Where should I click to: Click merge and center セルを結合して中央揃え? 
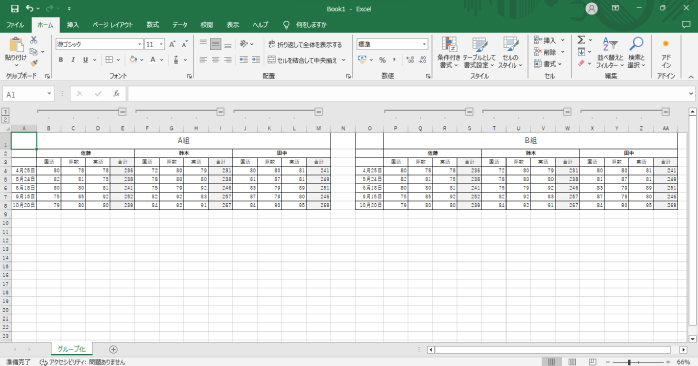tap(303, 60)
